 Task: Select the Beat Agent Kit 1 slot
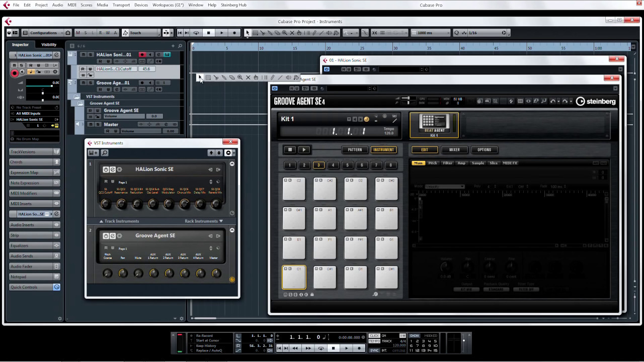pos(434,125)
